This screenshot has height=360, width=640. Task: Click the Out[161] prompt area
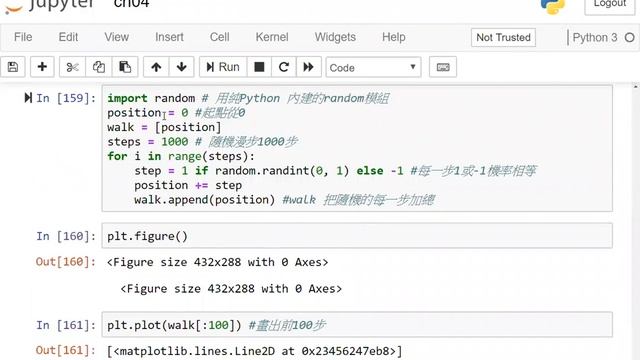(x=66, y=351)
